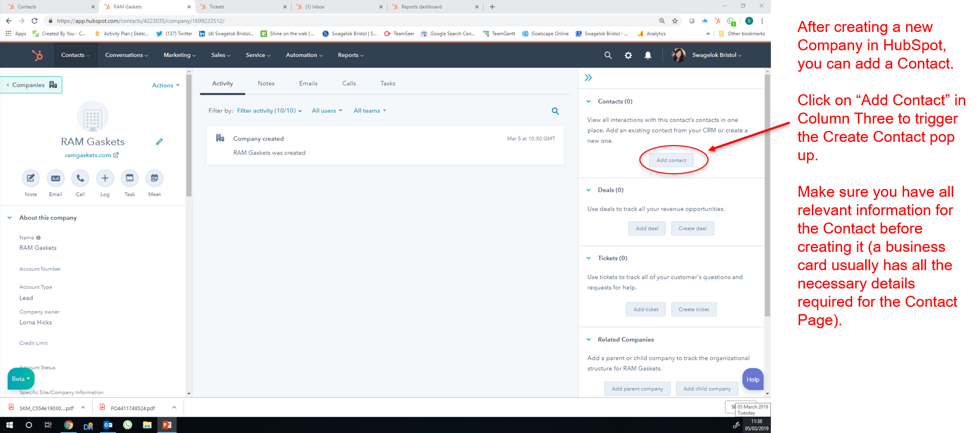Collapse the Contacts (0) section
The width and height of the screenshot is (980, 433).
[589, 102]
